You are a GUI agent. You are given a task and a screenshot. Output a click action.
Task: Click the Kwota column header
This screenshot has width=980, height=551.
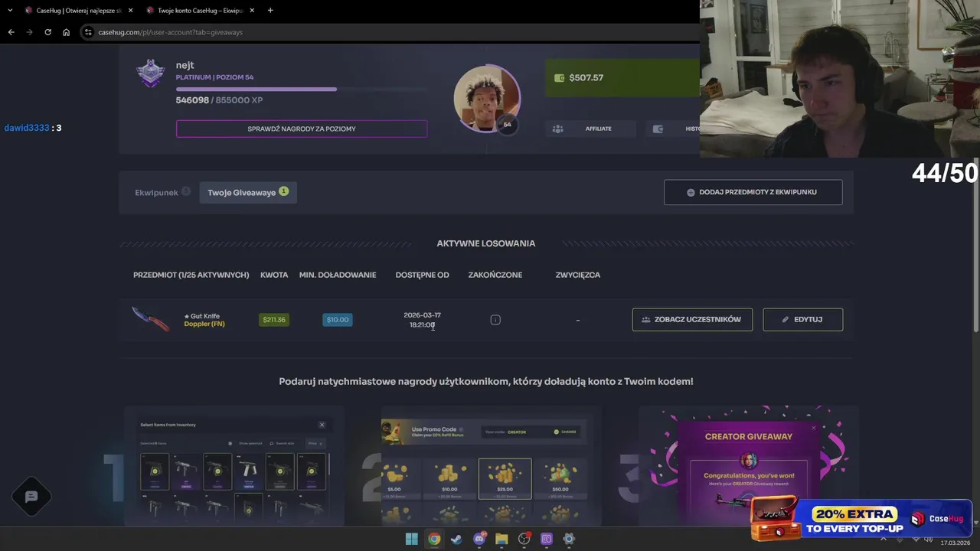pos(274,275)
